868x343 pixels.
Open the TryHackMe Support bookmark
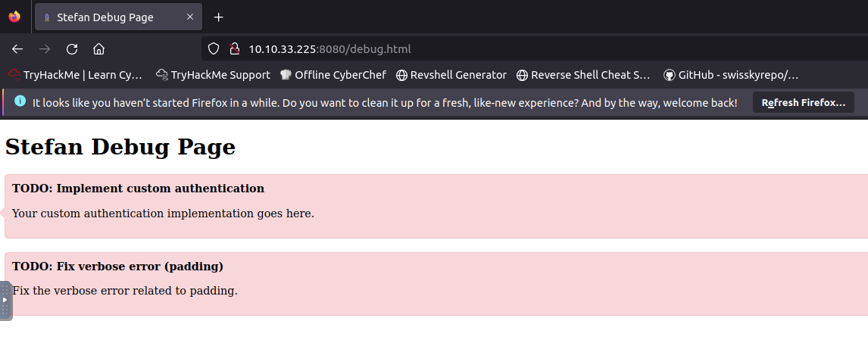point(213,75)
